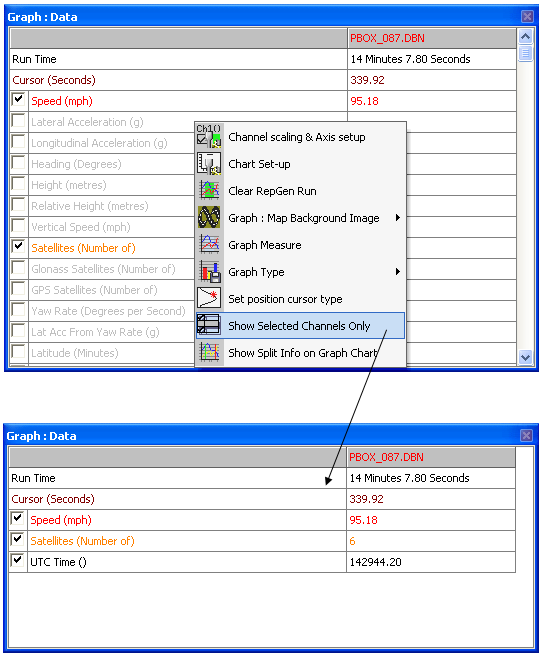Uncheck Speed (mph) in the upper window
The image size is (543, 657).
[x=18, y=100]
